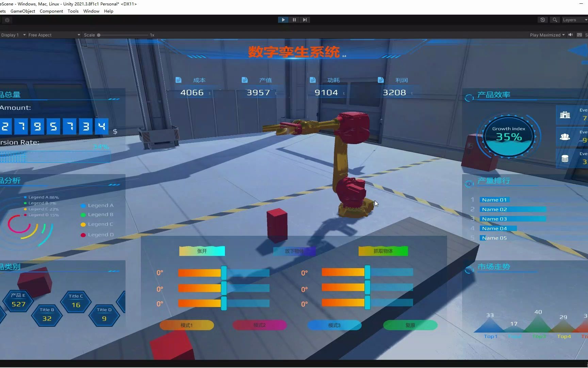Open the Layers dropdown

pyautogui.click(x=574, y=20)
